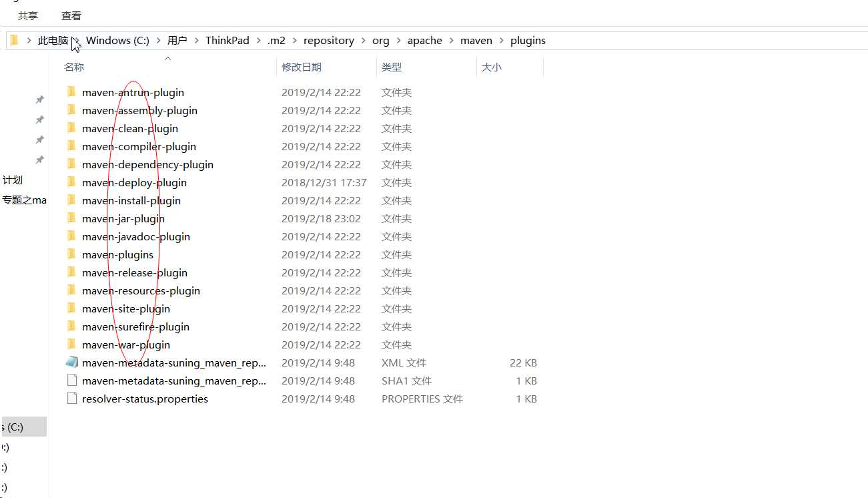Click resolver-status.properties file name
This screenshot has width=868, height=498.
click(145, 399)
